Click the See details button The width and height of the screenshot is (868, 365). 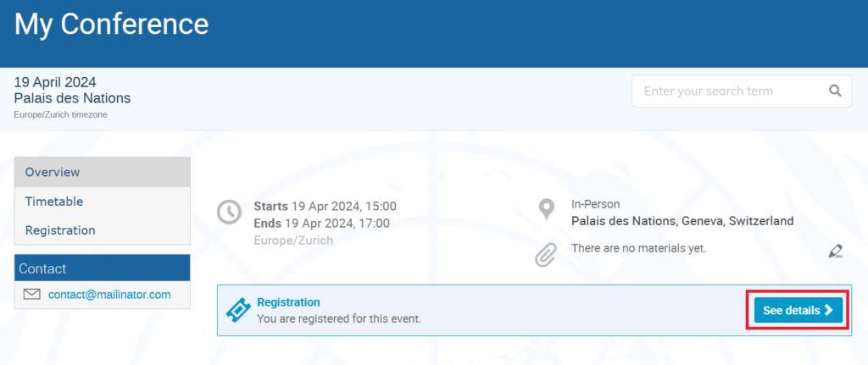coord(798,310)
